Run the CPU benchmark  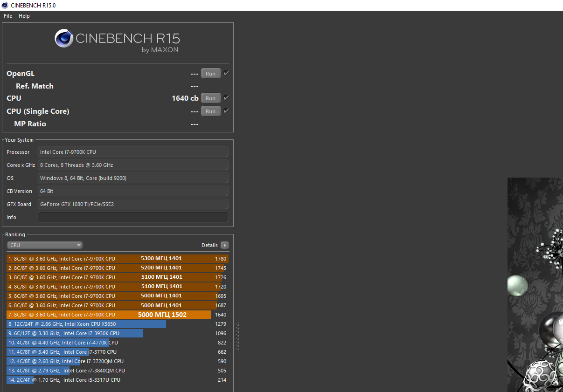tap(211, 98)
